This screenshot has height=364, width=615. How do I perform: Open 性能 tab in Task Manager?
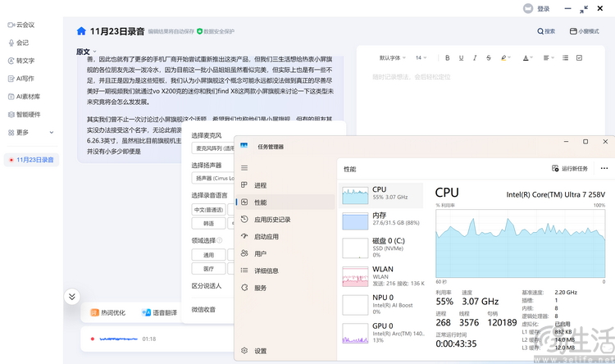tap(285, 202)
